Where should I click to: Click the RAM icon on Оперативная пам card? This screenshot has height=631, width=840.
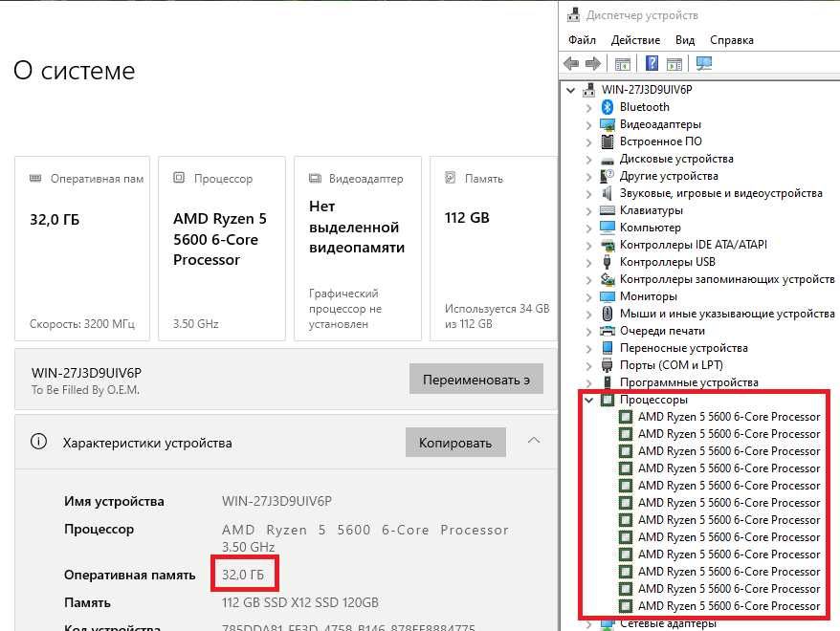pos(35,178)
